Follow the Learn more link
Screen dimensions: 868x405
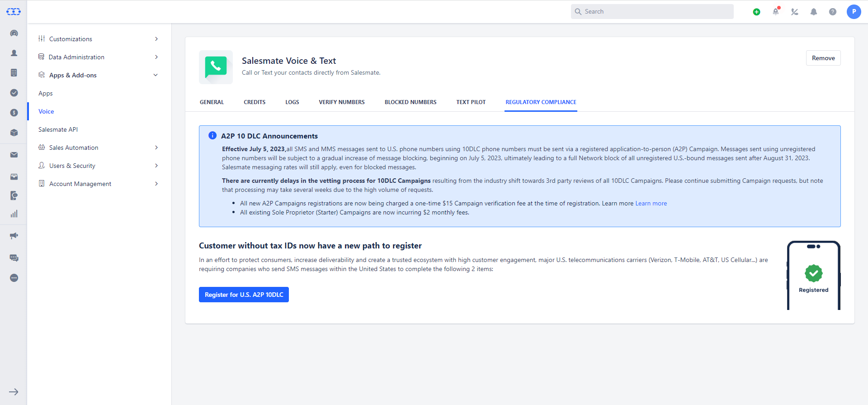(651, 203)
